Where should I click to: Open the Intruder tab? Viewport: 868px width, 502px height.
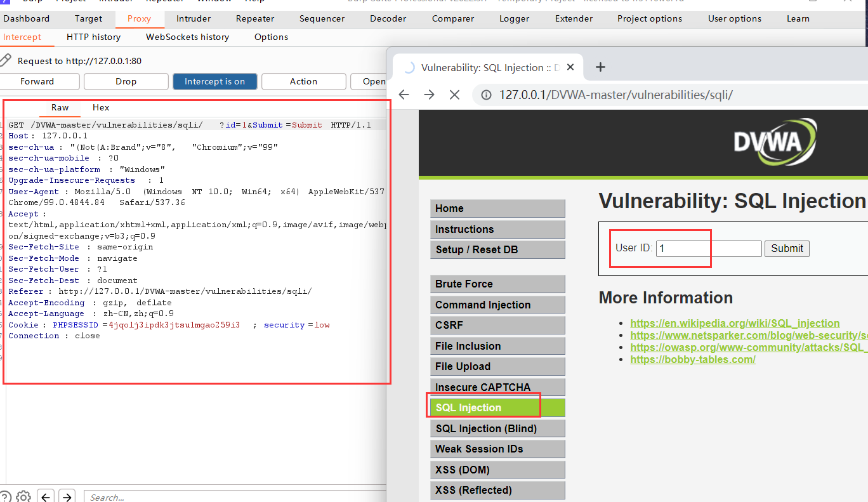tap(194, 18)
